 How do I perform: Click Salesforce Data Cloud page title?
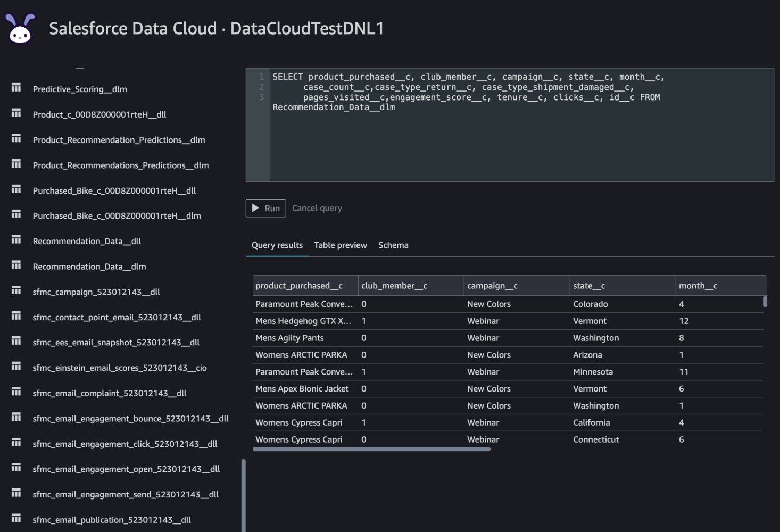(x=217, y=28)
